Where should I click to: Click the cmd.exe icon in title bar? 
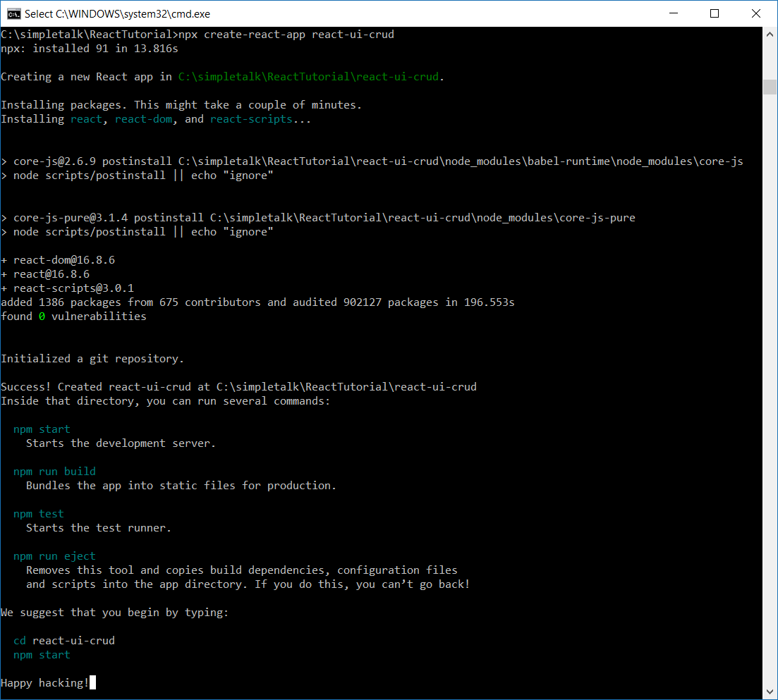click(x=14, y=14)
